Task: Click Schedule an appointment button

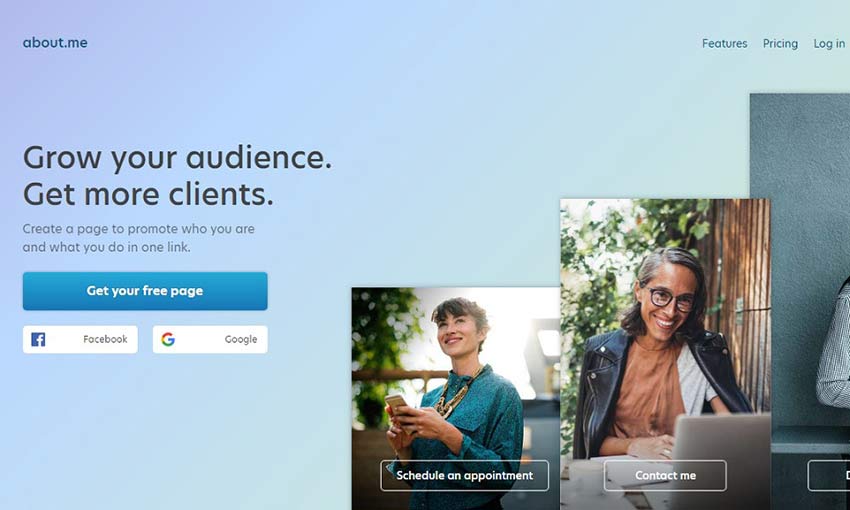Action: 465,475
